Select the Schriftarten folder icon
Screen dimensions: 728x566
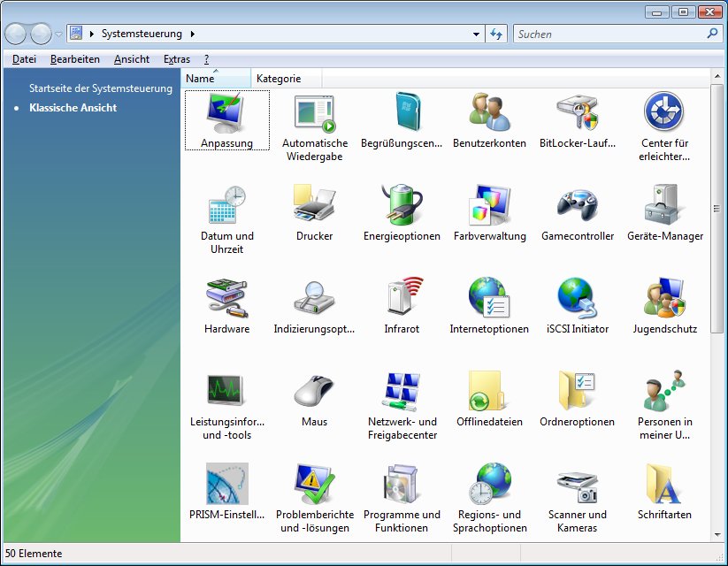coord(664,485)
